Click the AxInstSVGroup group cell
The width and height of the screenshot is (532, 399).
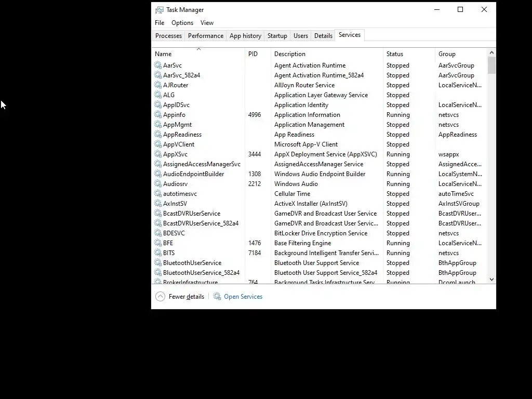pyautogui.click(x=459, y=204)
